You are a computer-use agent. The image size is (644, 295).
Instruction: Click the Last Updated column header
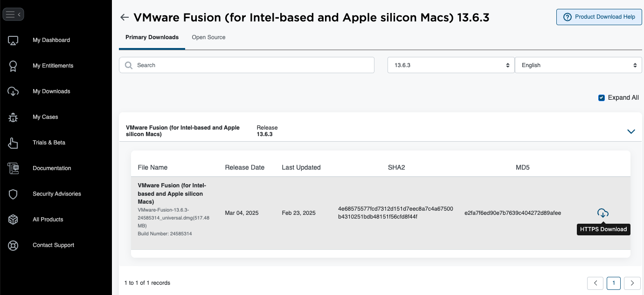tap(301, 167)
